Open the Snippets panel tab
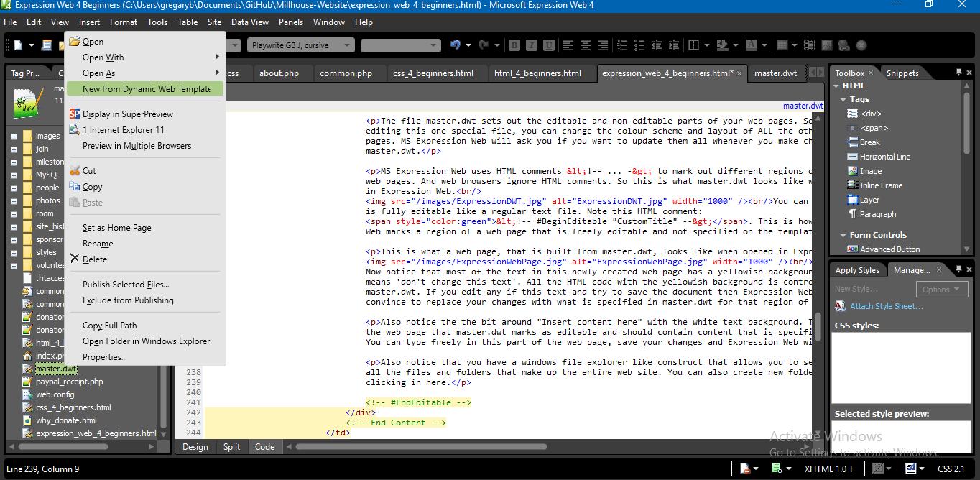The height and width of the screenshot is (480, 980). pos(902,73)
